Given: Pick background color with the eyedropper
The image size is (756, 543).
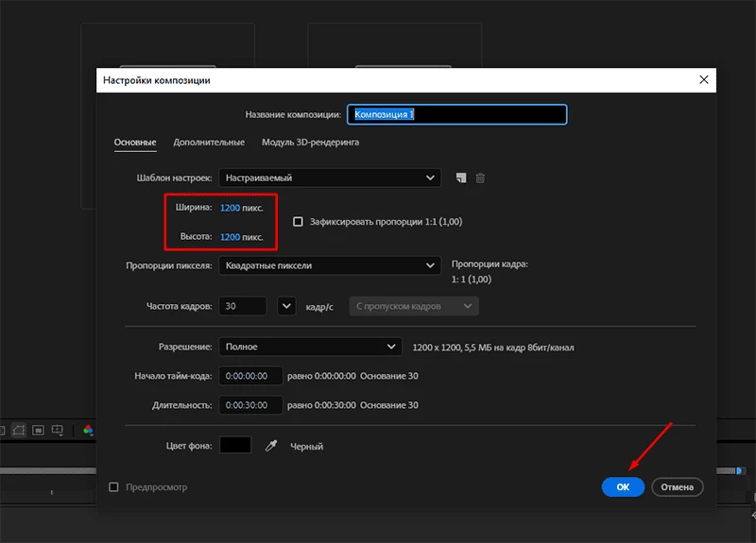Looking at the screenshot, I should (x=271, y=446).
